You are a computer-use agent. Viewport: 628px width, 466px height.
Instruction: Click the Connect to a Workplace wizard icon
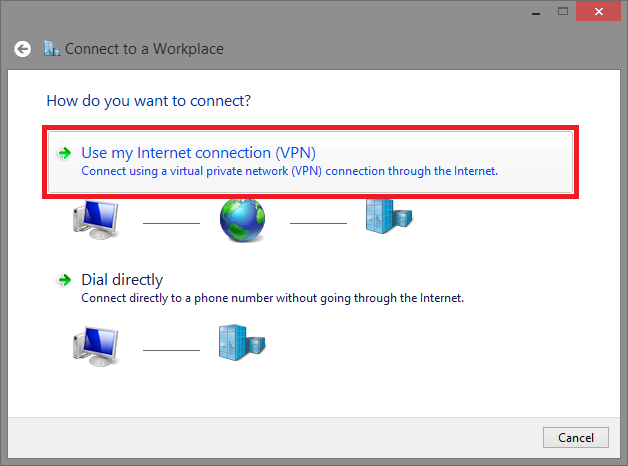point(52,48)
